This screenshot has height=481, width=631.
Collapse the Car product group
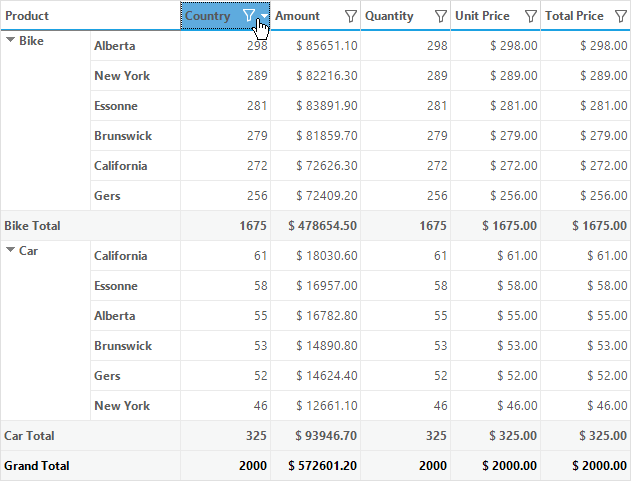point(11,250)
